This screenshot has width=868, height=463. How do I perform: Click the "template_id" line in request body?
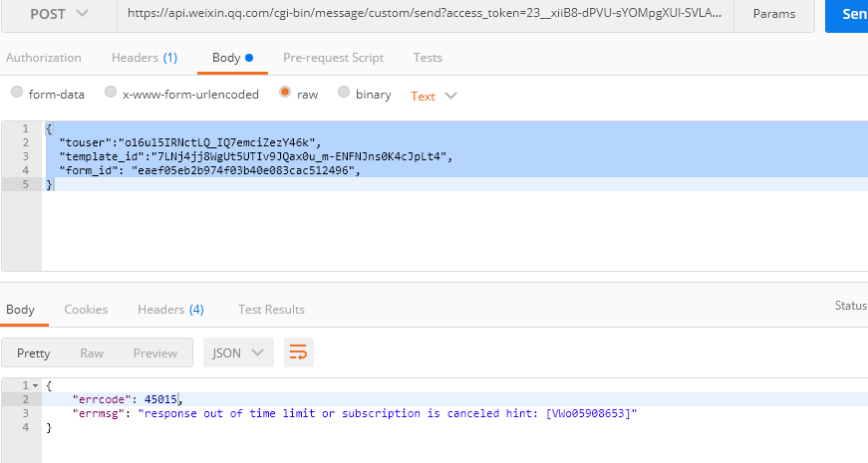[256, 156]
